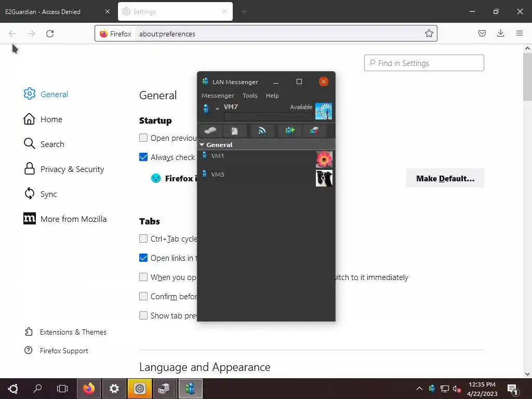
Task: Open the Save to Pocket icon
Action: tap(482, 33)
